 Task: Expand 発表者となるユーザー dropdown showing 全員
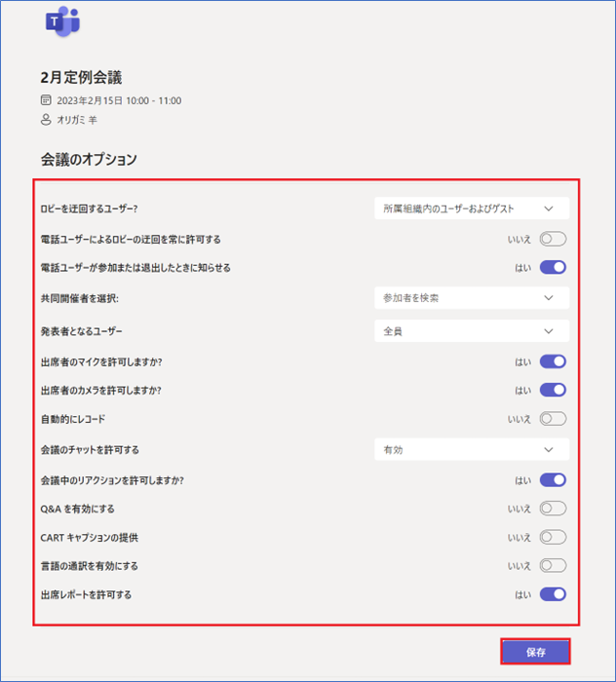pyautogui.click(x=471, y=331)
